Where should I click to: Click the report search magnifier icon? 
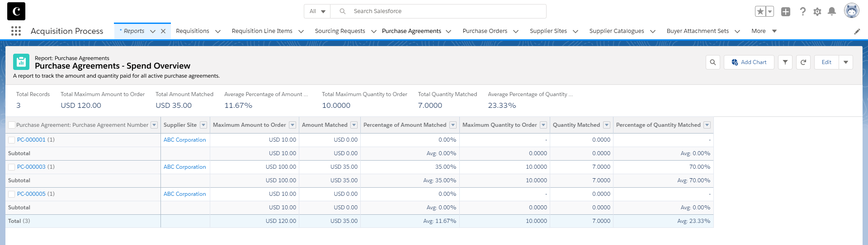click(x=713, y=62)
